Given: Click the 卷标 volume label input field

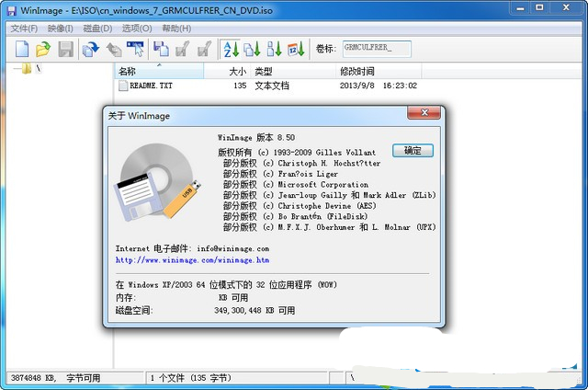Looking at the screenshot, I should click(377, 49).
